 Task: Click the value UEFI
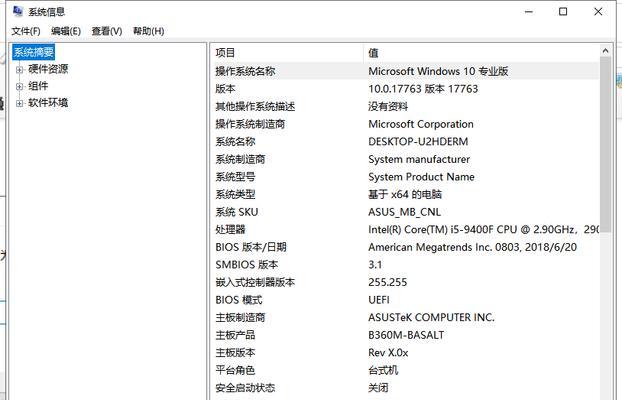(x=379, y=300)
